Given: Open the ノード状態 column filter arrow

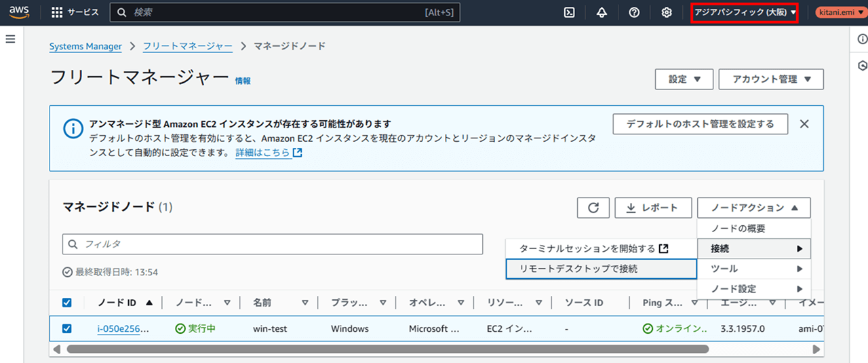Looking at the screenshot, I should [227, 303].
